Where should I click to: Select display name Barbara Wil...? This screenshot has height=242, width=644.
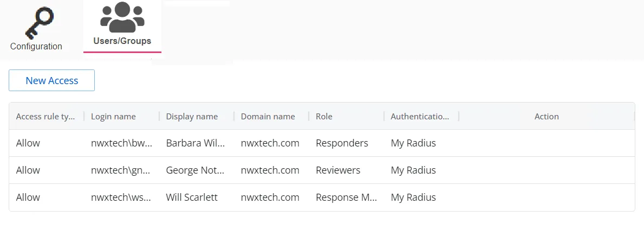tap(196, 143)
